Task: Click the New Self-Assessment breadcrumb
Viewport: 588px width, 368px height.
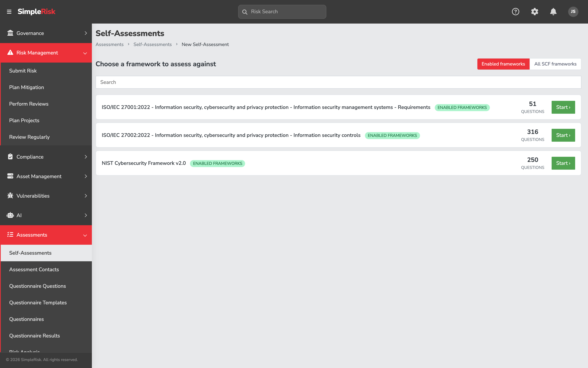Action: (x=205, y=44)
